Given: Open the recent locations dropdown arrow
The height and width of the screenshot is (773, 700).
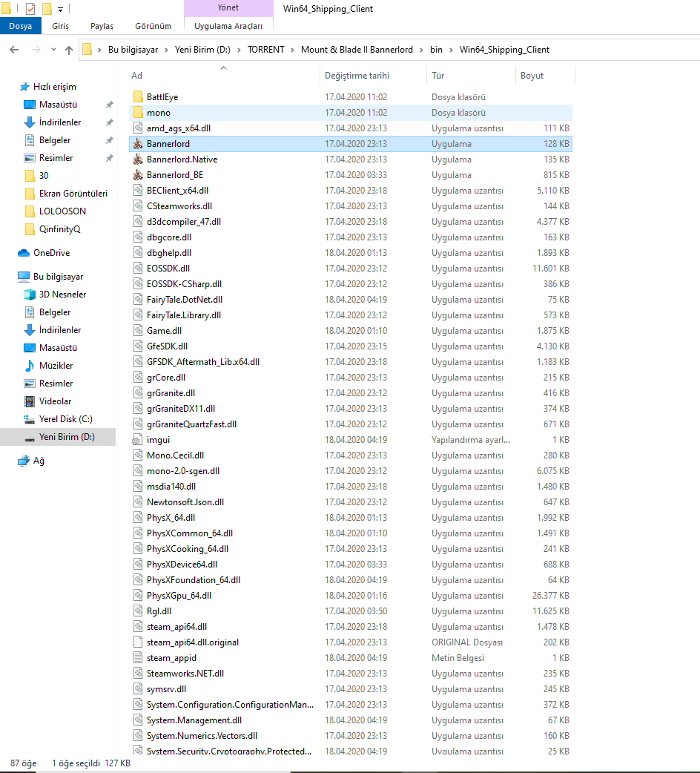Looking at the screenshot, I should (53, 50).
